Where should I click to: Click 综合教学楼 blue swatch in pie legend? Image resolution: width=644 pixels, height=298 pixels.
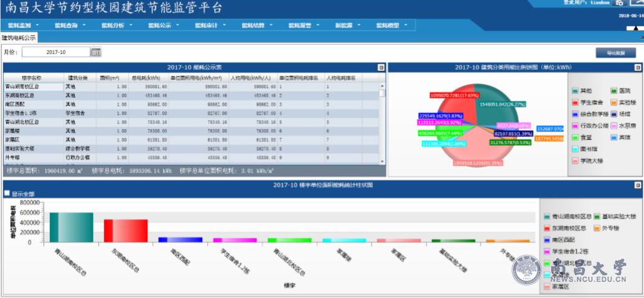click(576, 114)
